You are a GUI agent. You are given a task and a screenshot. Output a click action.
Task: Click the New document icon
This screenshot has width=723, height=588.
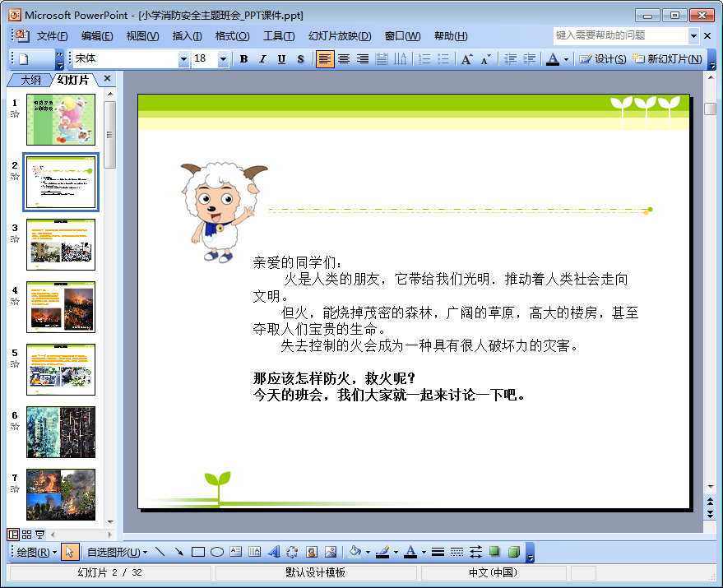point(24,59)
